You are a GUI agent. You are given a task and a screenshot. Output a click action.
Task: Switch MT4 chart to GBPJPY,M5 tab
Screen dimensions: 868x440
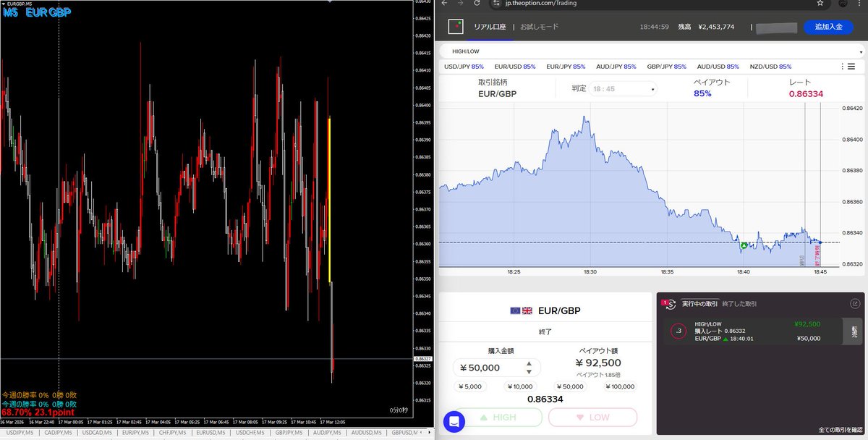[x=289, y=433]
